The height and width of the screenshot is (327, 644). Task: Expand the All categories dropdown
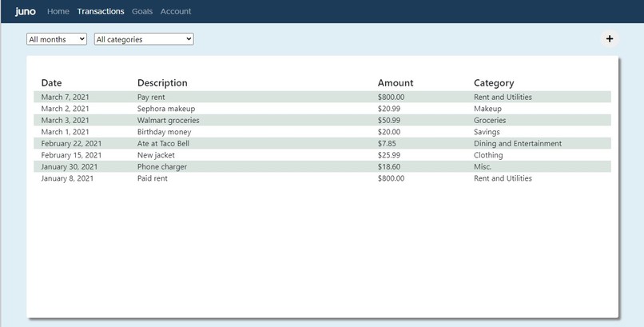coord(144,39)
